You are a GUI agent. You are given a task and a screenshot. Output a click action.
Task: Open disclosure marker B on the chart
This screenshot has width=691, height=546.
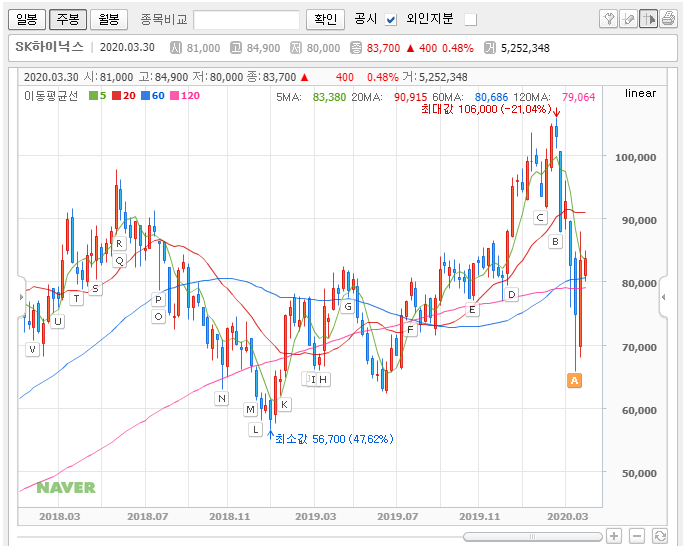(x=555, y=241)
